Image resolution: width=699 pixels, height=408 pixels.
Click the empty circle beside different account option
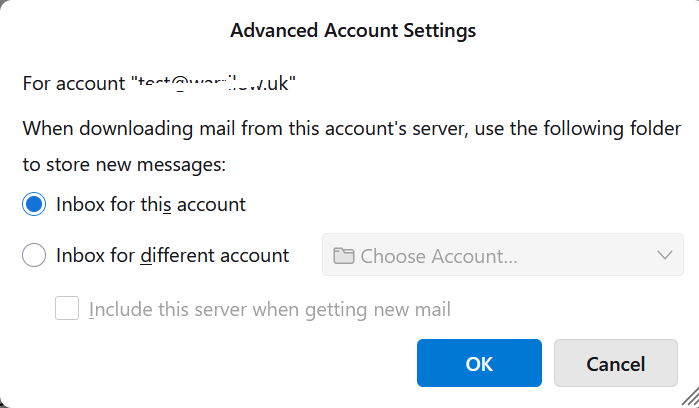[34, 256]
